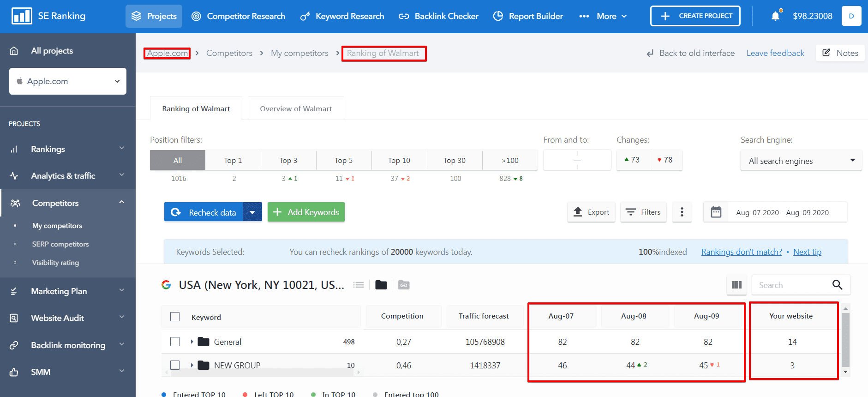Image resolution: width=868 pixels, height=397 pixels.
Task: Click the Rankings don't match? link
Action: point(742,252)
